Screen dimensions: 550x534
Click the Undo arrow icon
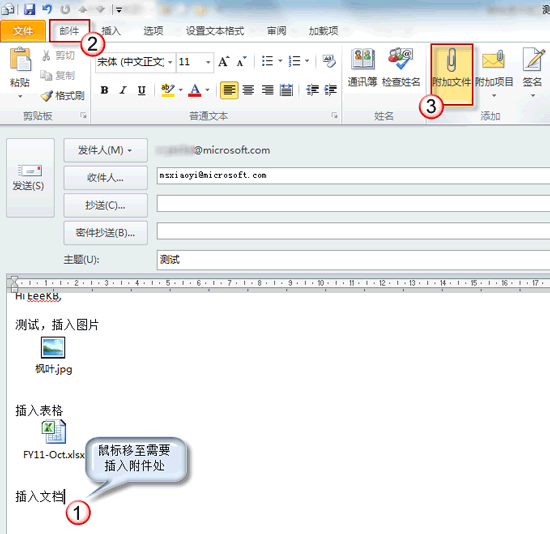(x=47, y=9)
